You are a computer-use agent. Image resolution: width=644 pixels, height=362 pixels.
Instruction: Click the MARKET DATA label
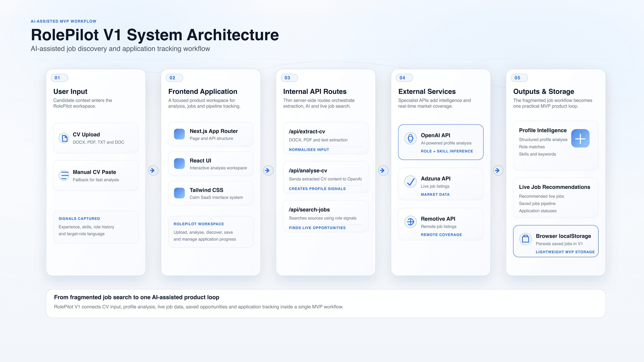pos(435,194)
